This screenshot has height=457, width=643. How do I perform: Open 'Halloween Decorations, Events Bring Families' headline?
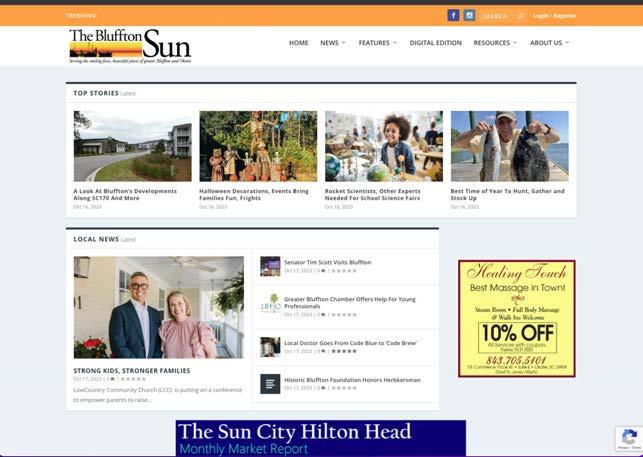(x=254, y=194)
